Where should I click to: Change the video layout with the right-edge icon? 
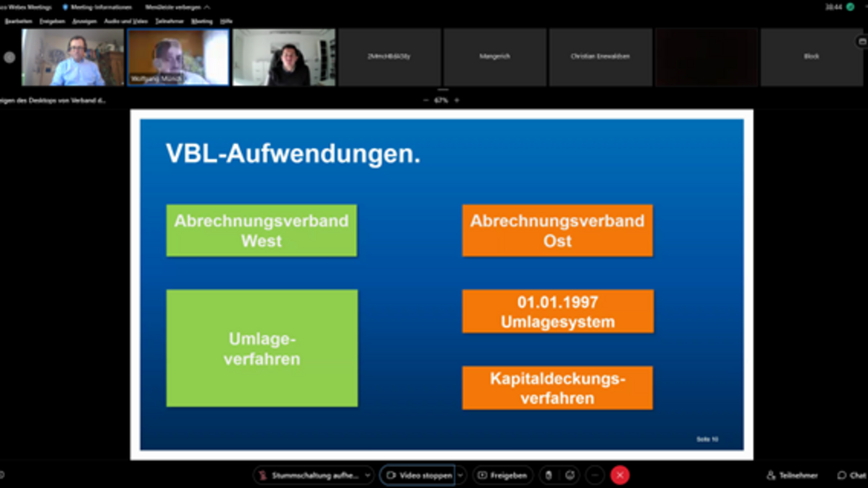pyautogui.click(x=862, y=42)
